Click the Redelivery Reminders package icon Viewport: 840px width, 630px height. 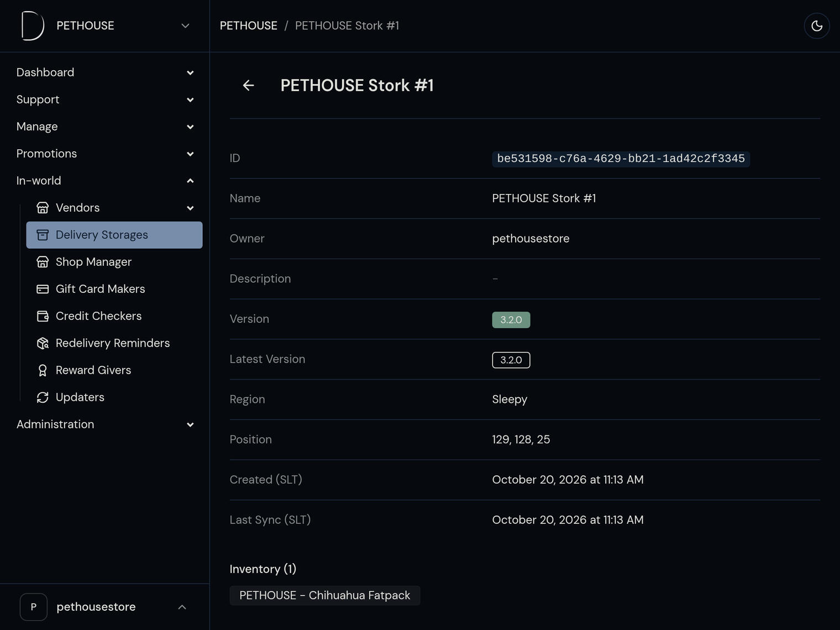[x=43, y=343]
